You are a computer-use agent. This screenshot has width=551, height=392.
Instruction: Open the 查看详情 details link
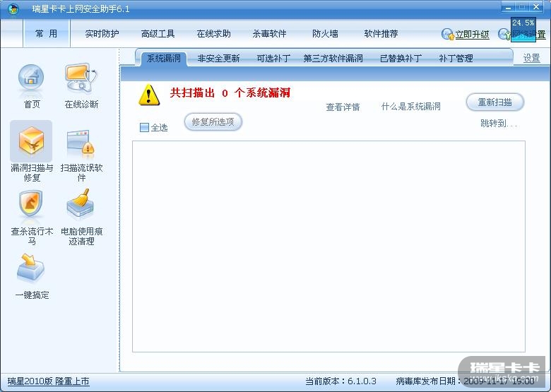pos(343,107)
